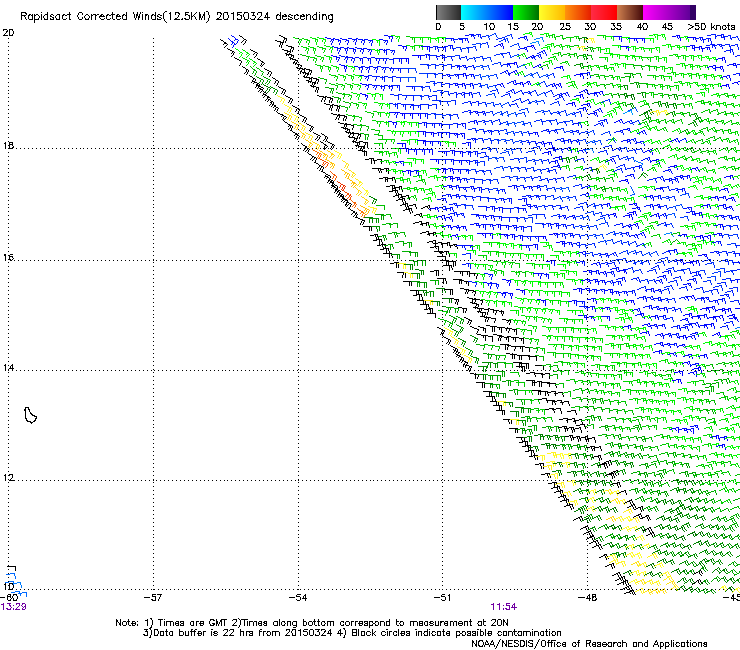Click the '45' label under the color scale
740x650 pixels.
coord(667,27)
